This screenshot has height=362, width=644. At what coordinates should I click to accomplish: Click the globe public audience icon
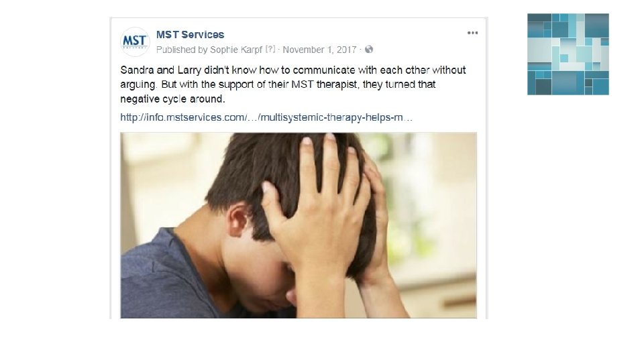point(369,50)
